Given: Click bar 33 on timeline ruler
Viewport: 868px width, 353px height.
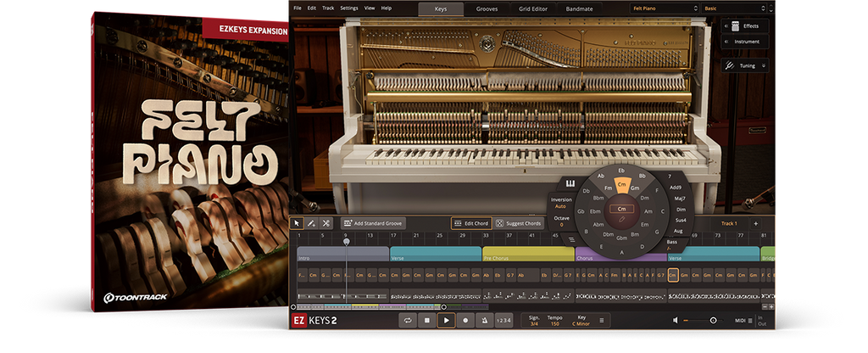Looking at the screenshot, I should point(486,236).
